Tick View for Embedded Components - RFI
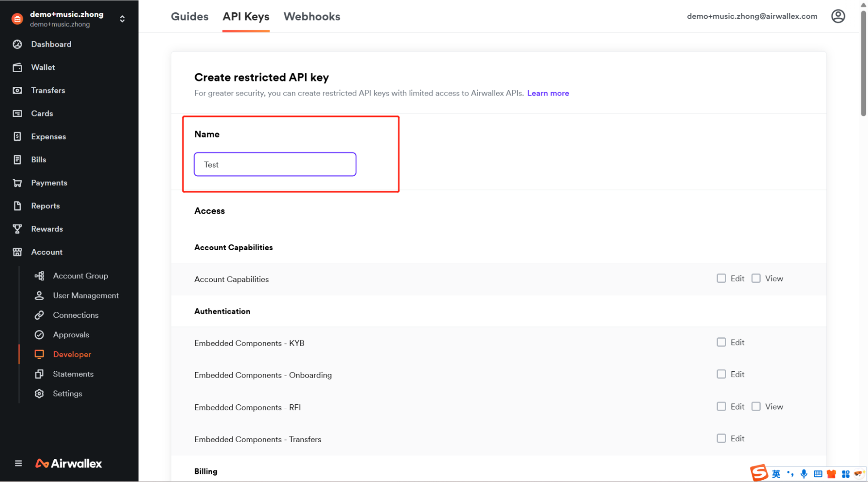This screenshot has height=482, width=868. tap(756, 406)
